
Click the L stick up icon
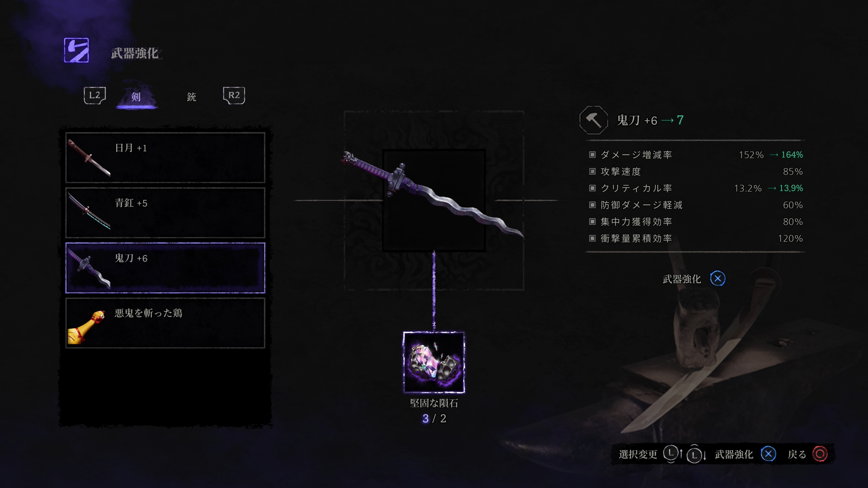point(673,453)
